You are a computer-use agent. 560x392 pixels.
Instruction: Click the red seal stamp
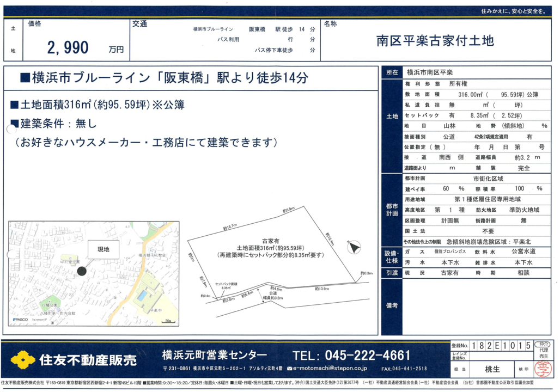pos(541,369)
